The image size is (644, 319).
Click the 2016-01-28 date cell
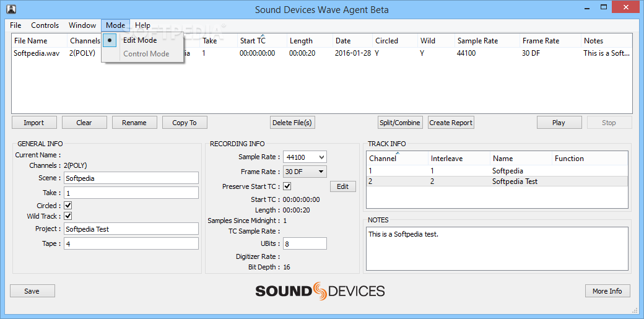[353, 53]
